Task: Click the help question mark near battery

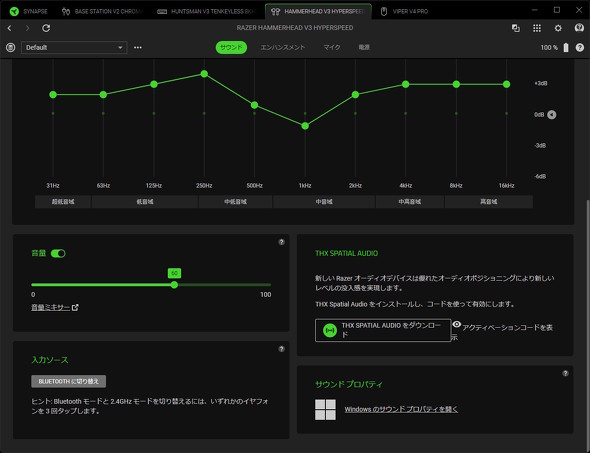Action: click(580, 48)
